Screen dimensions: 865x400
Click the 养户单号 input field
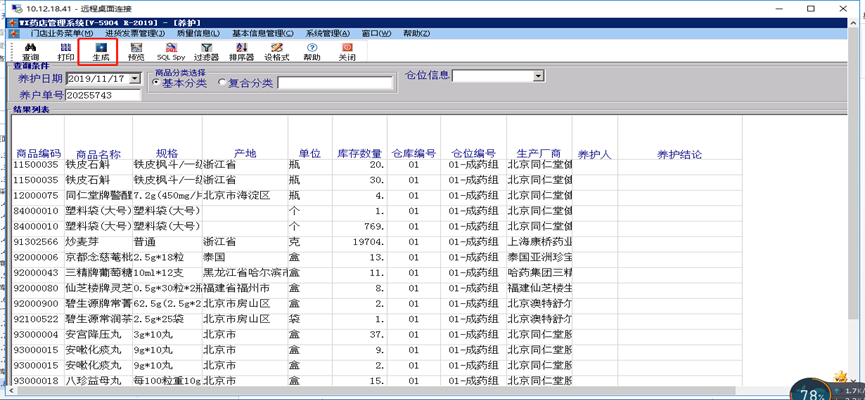(x=102, y=95)
